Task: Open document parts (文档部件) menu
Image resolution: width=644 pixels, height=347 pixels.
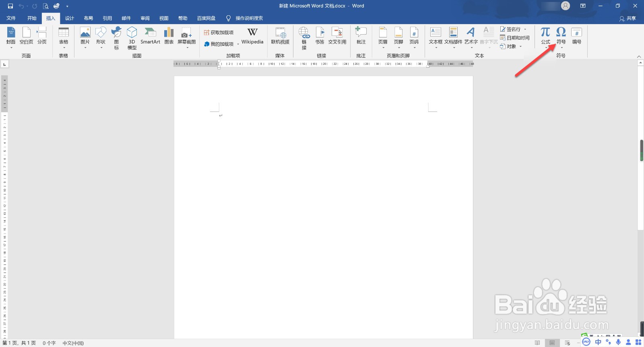Action: tap(453, 37)
